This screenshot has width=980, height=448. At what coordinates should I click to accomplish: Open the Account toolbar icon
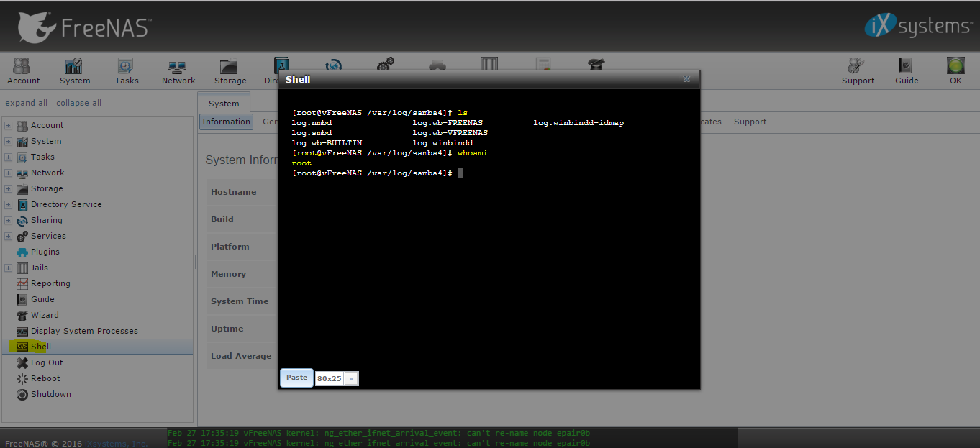point(23,70)
